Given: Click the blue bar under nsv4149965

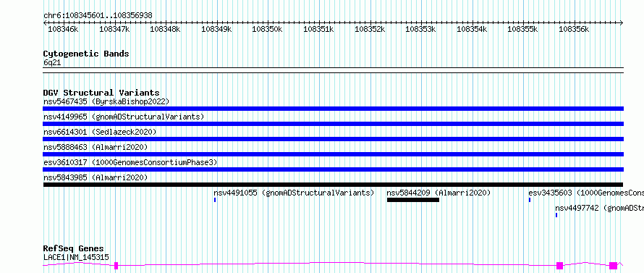Looking at the screenshot, I should (x=333, y=124).
